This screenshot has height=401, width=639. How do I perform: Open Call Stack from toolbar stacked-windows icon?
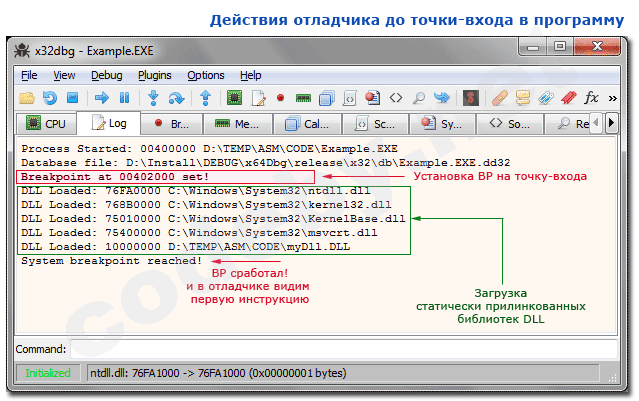[x=326, y=98]
